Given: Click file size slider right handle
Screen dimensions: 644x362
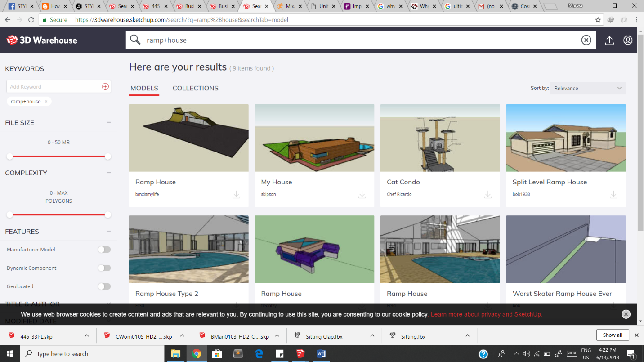Looking at the screenshot, I should click(107, 156).
